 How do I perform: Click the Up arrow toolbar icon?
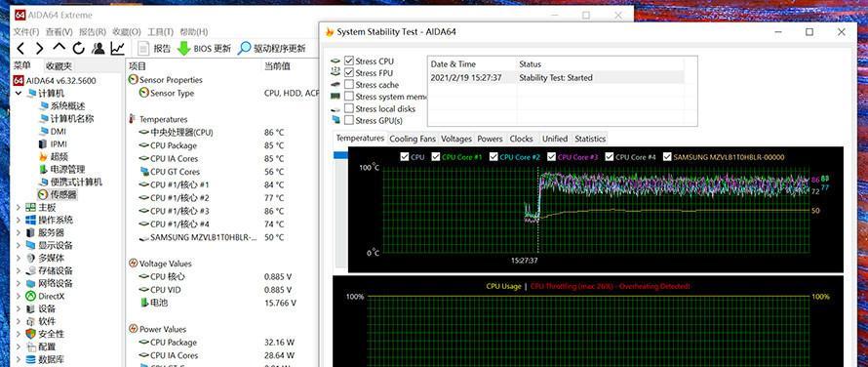coord(59,48)
